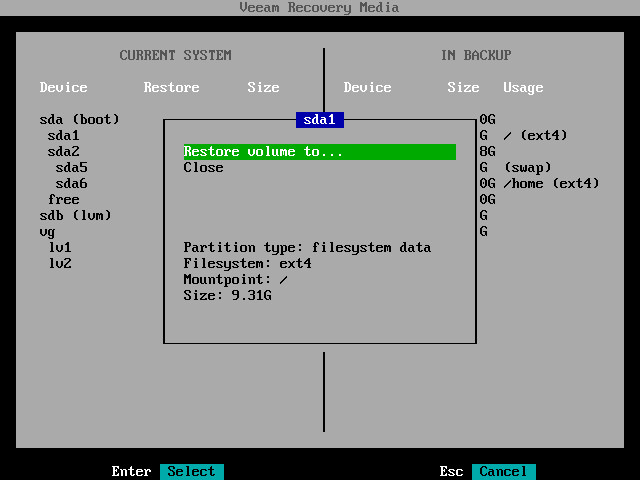Click the '/home (ext4)' usage entry
This screenshot has width=640, height=480.
click(x=551, y=184)
